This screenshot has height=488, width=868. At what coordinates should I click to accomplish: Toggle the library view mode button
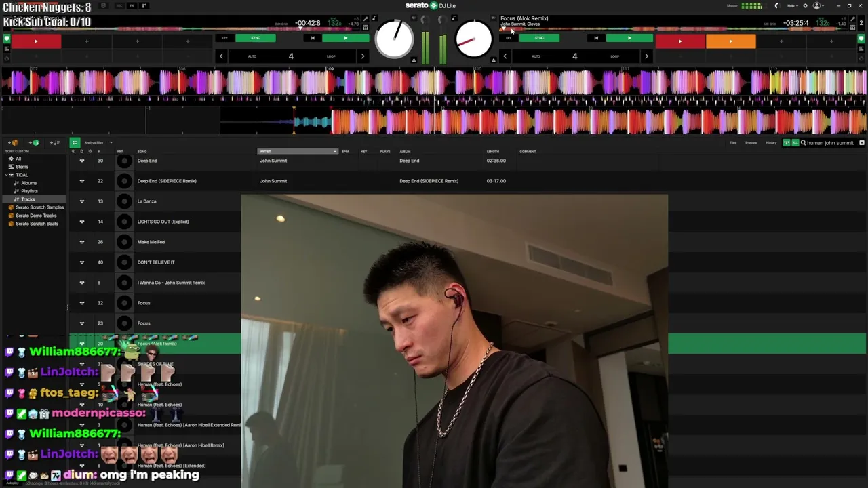(x=75, y=143)
